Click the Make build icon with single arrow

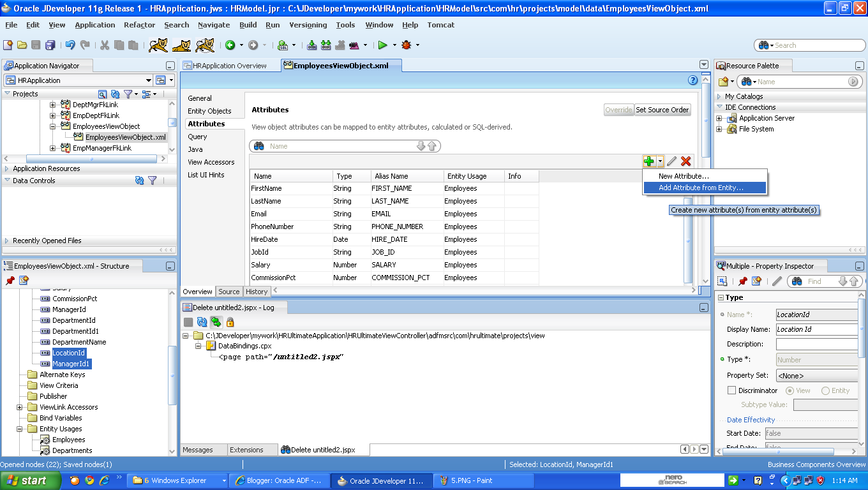[x=312, y=45]
